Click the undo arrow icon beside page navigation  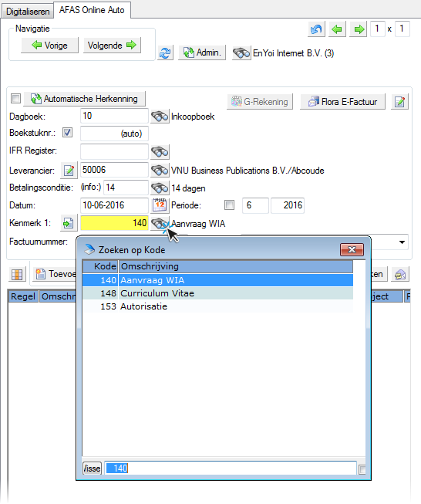(x=316, y=29)
